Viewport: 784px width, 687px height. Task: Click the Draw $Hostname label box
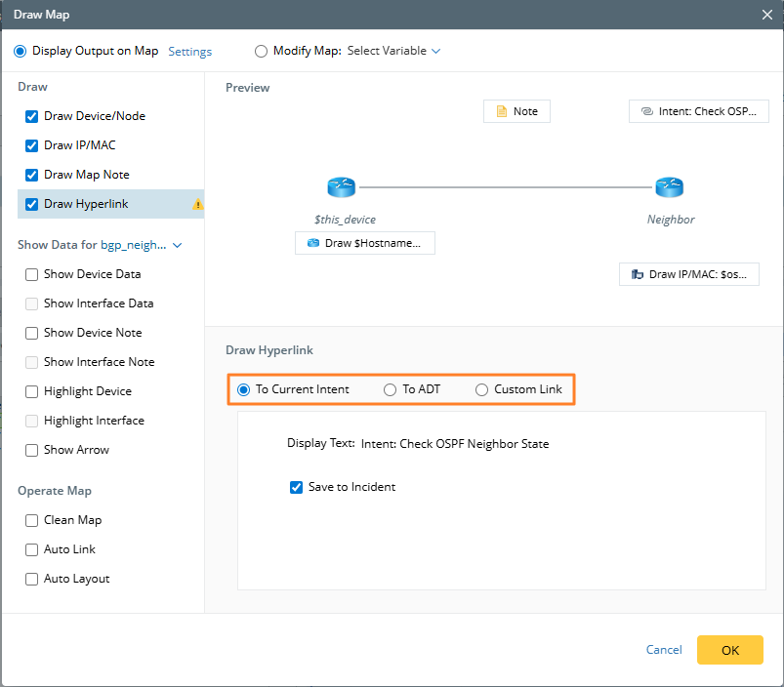[x=364, y=243]
